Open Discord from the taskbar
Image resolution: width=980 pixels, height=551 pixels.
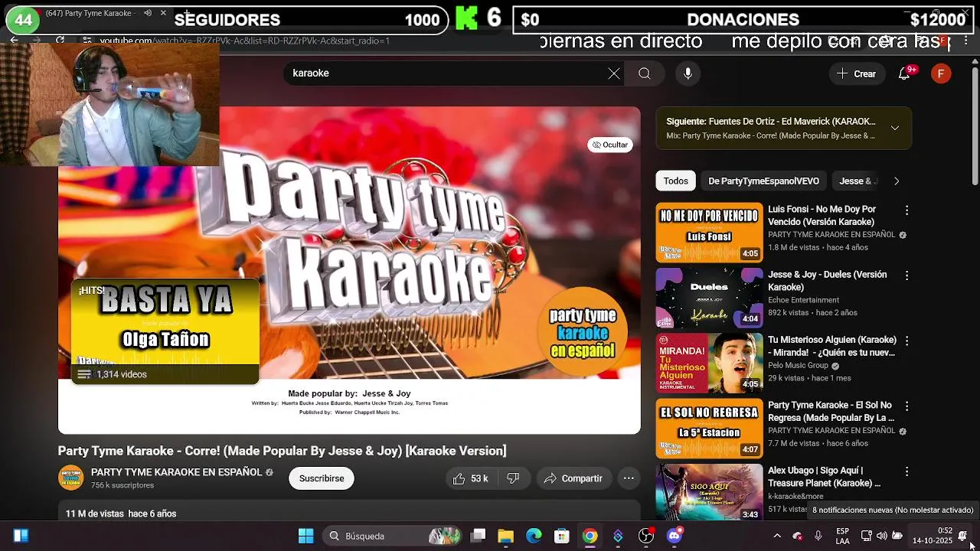coord(675,536)
